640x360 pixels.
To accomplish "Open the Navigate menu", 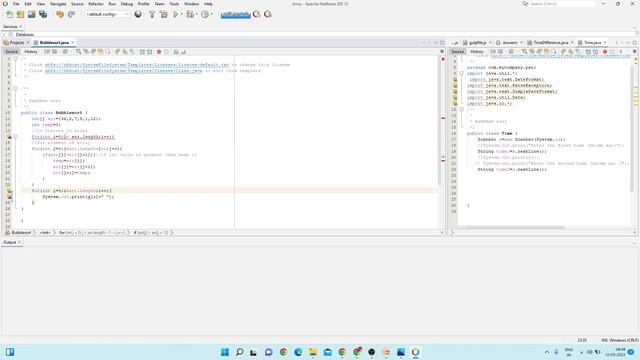I will pos(58,4).
